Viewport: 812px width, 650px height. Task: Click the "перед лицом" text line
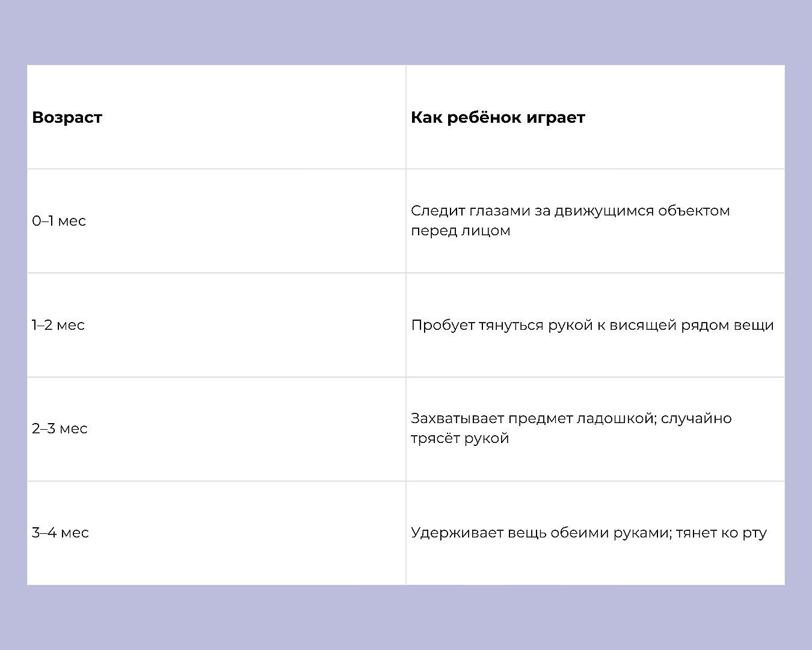coord(460,231)
